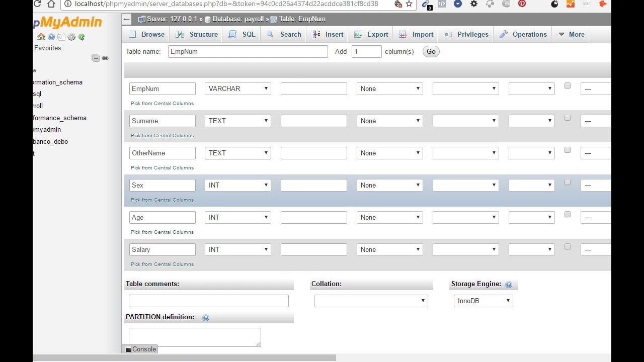Image resolution: width=644 pixels, height=362 pixels.
Task: Open phpMyAdmin settings gear icon
Action: (71, 37)
